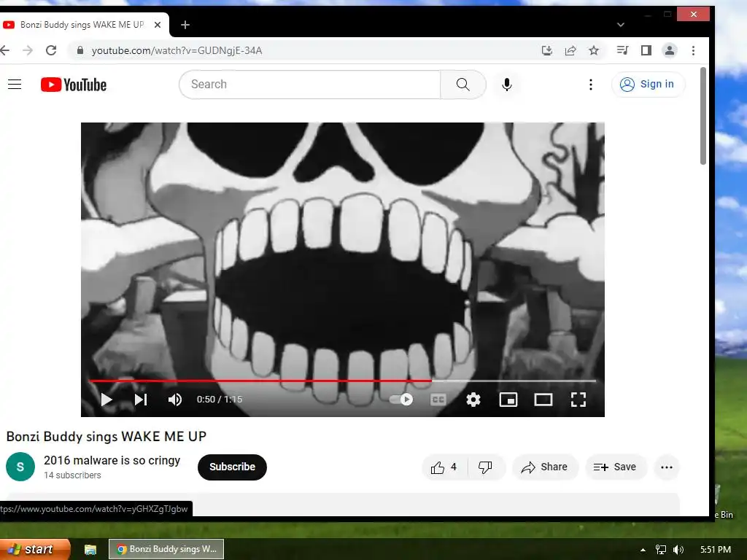The image size is (747, 560).
Task: Click the video title text
Action: click(x=107, y=436)
